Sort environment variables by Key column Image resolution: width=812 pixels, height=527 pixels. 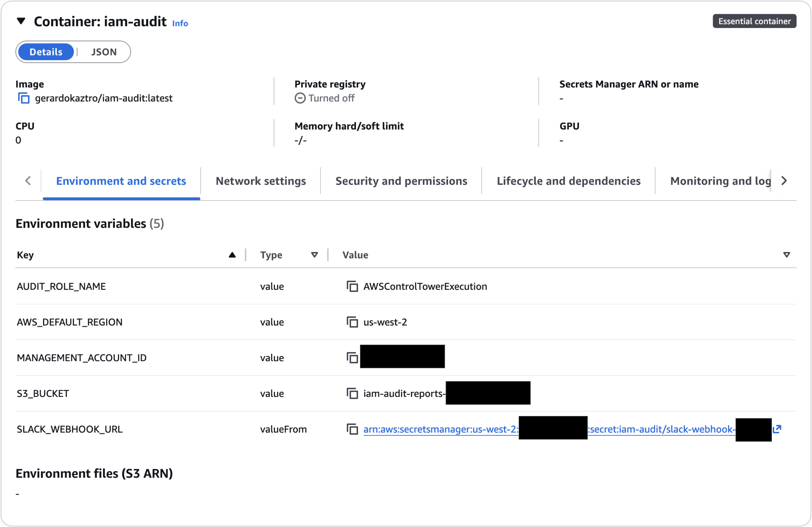232,255
